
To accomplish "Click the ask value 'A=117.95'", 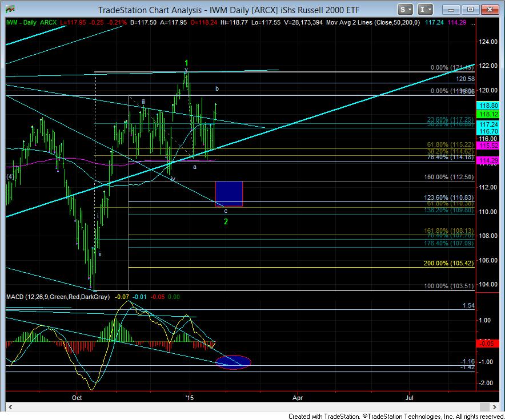I will click(173, 22).
